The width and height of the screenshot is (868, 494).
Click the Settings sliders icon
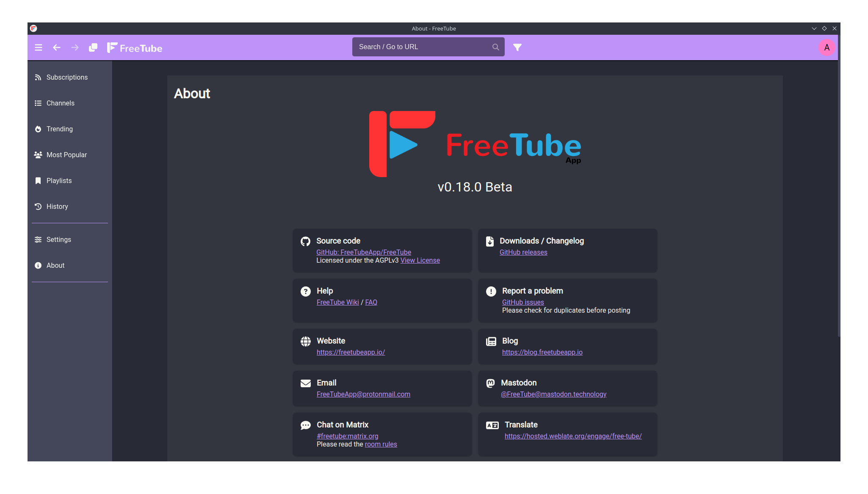coord(38,240)
